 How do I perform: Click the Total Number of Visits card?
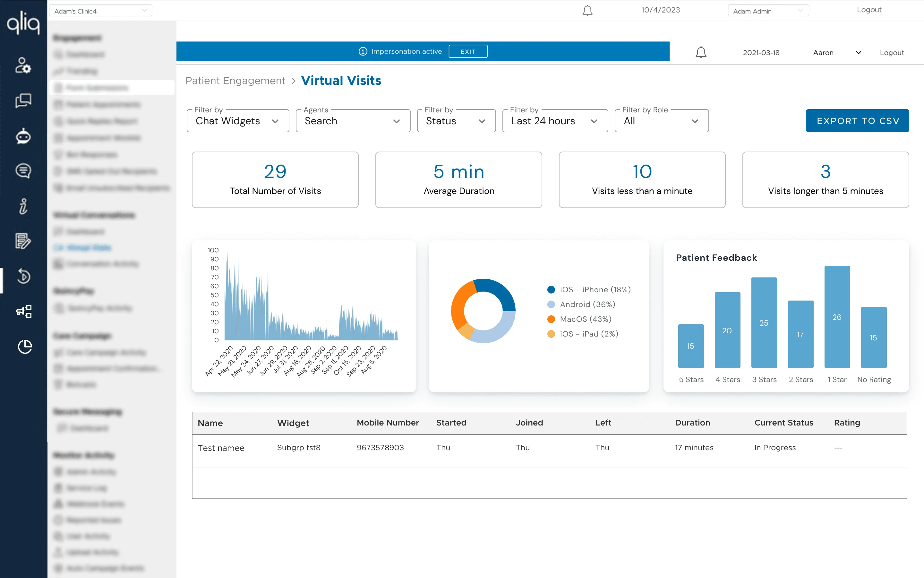[275, 180]
